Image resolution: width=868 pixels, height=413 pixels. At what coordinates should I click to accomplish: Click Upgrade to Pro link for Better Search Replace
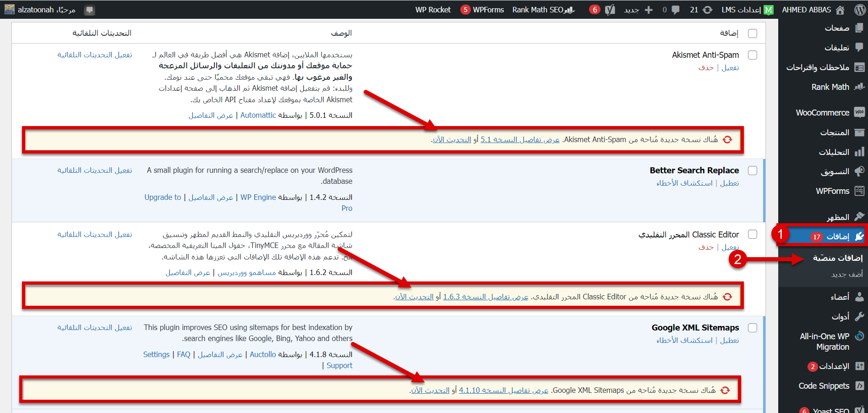(163, 197)
